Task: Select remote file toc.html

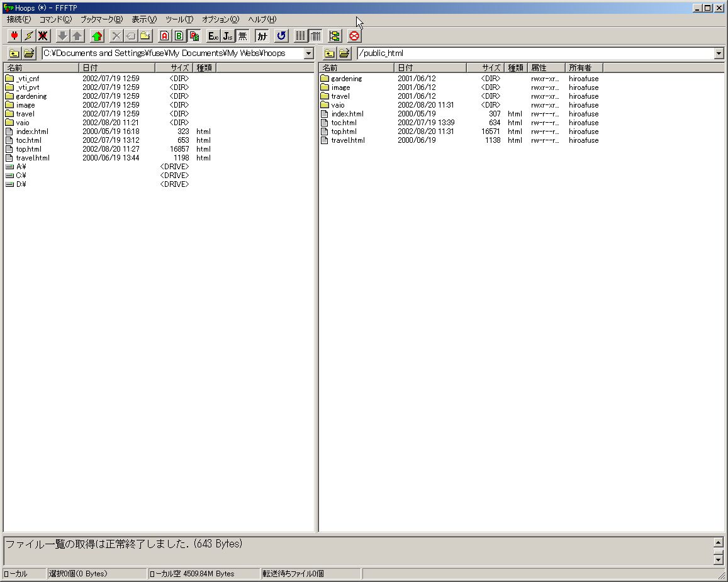Action: (344, 123)
